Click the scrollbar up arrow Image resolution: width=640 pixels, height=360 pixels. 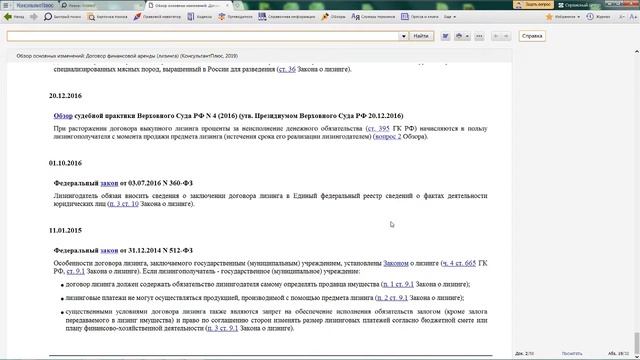[x=636, y=52]
